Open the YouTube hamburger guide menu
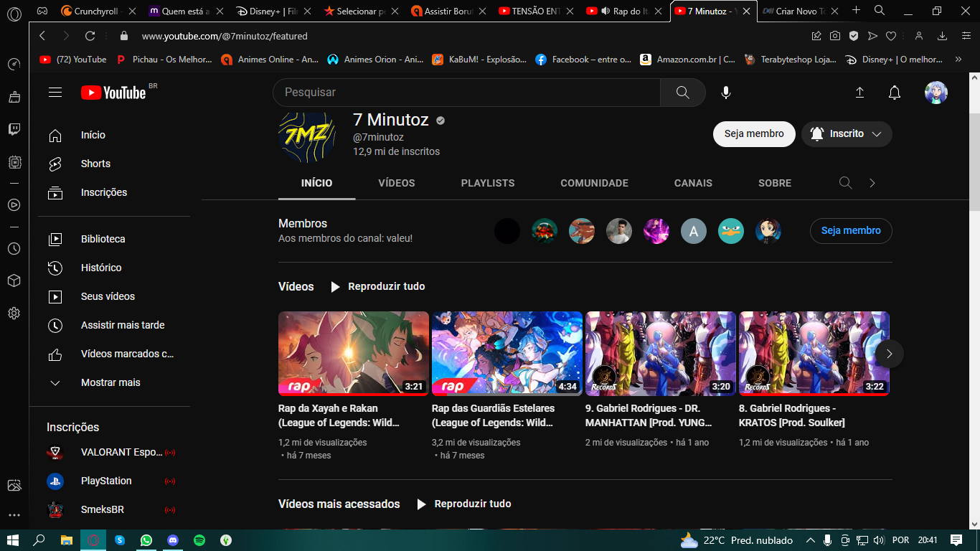Viewport: 980px width, 551px height. [55, 92]
